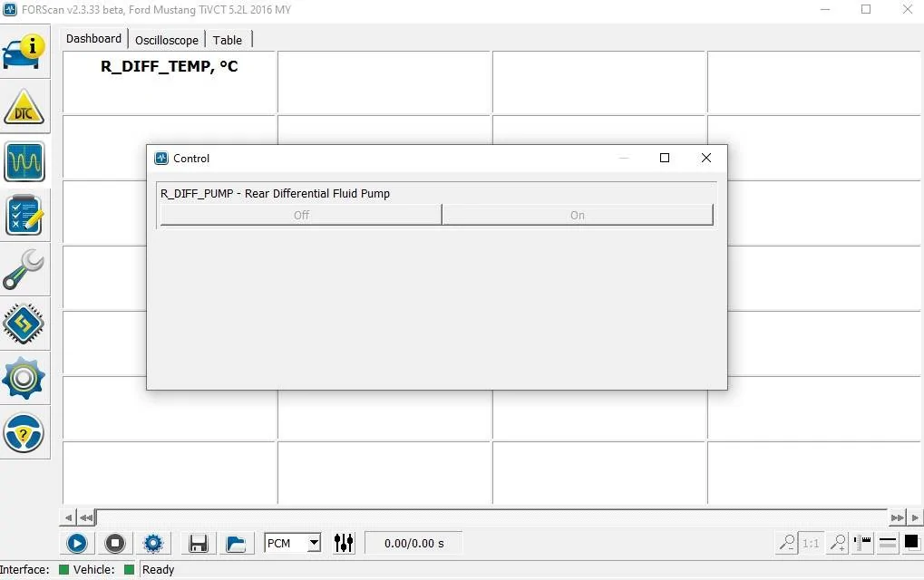The image size is (924, 580).
Task: Step forward one frame on timeline
Action: tap(915, 517)
